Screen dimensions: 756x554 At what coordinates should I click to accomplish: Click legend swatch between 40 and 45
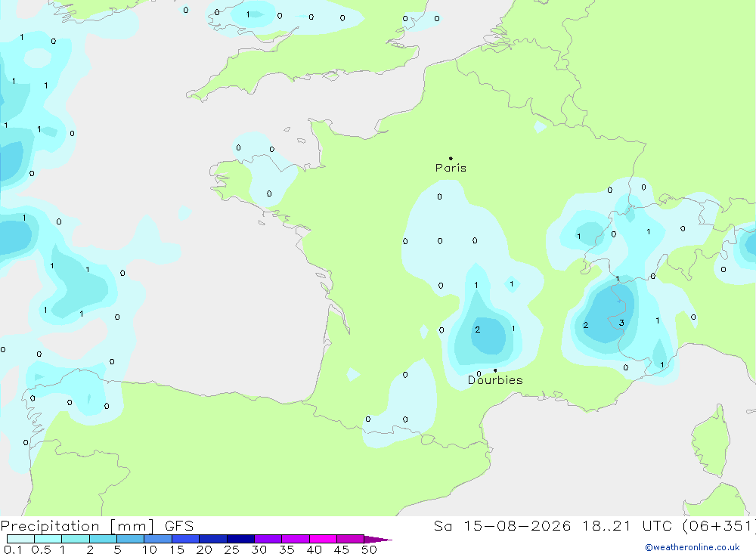point(323,539)
